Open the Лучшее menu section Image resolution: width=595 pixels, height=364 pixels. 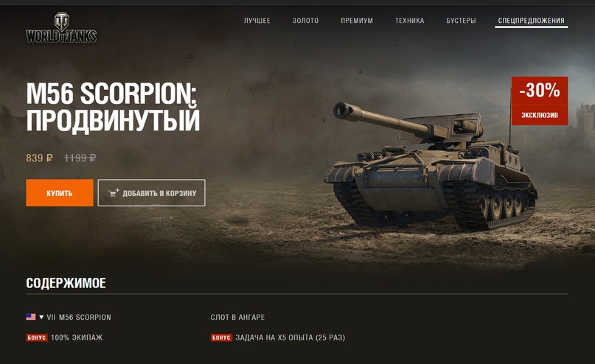coord(257,21)
